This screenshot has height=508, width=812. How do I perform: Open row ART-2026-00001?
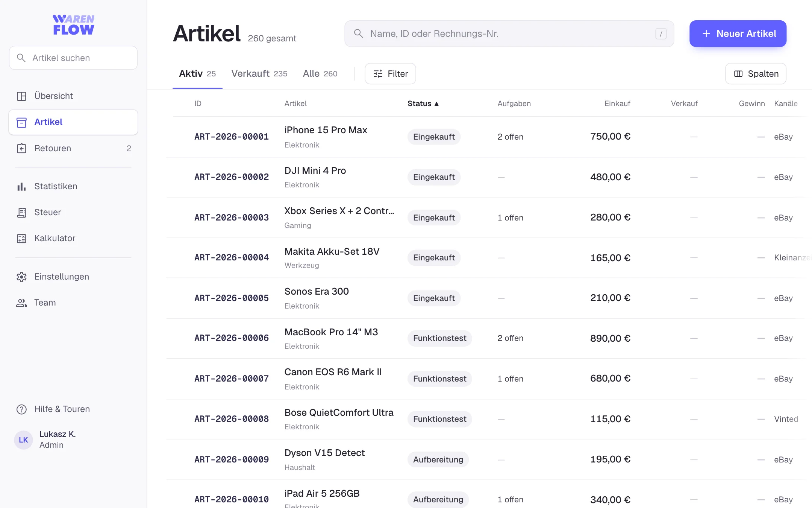click(489, 137)
